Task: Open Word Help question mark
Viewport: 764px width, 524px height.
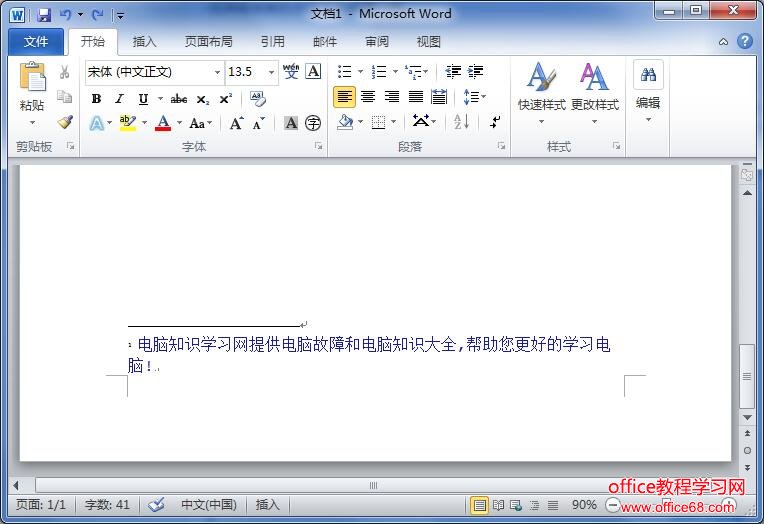Action: pyautogui.click(x=745, y=41)
